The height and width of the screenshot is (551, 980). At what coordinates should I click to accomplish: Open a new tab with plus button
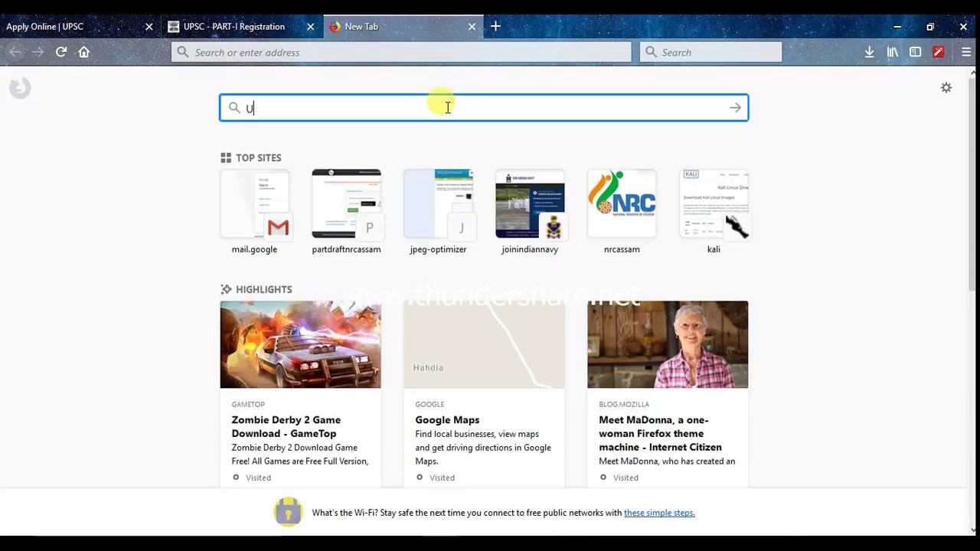click(x=495, y=26)
